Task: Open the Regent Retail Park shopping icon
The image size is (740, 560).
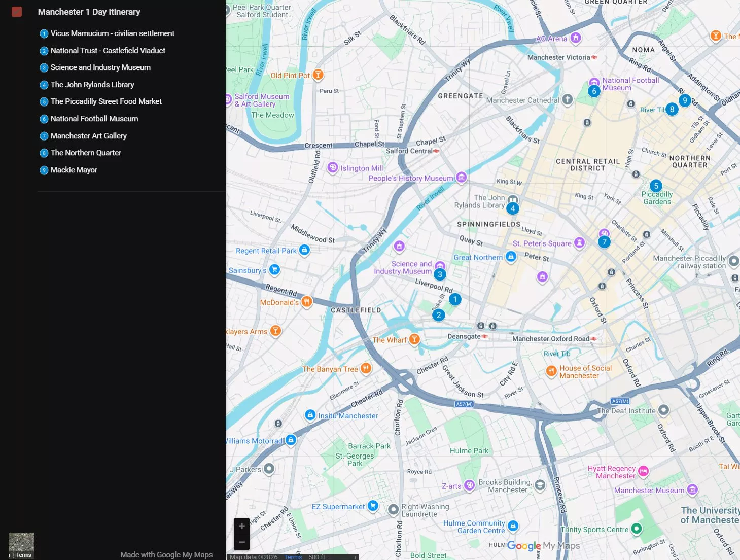Action: (304, 250)
